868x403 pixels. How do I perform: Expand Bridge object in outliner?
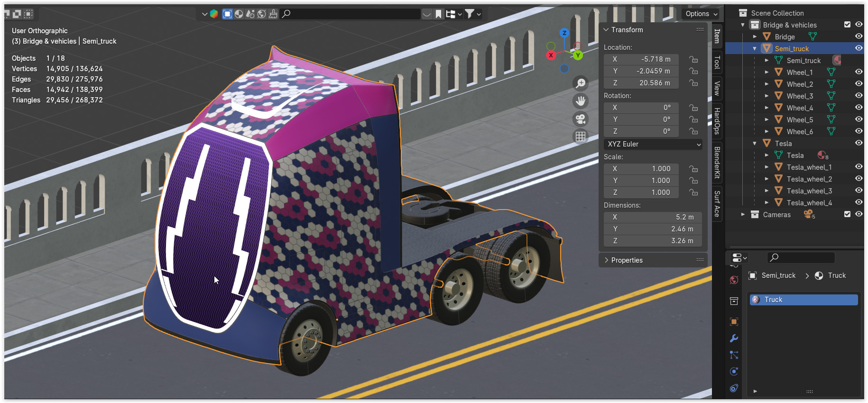[755, 37]
